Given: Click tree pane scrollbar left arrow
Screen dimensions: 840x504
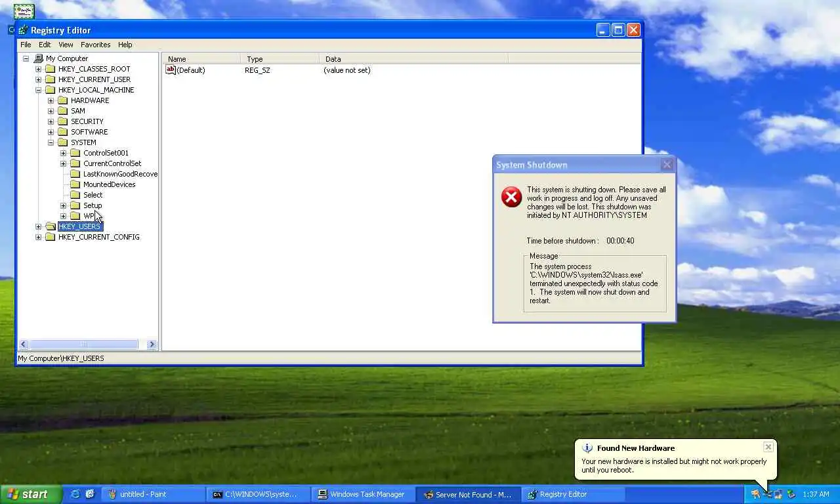Looking at the screenshot, I should click(x=23, y=344).
